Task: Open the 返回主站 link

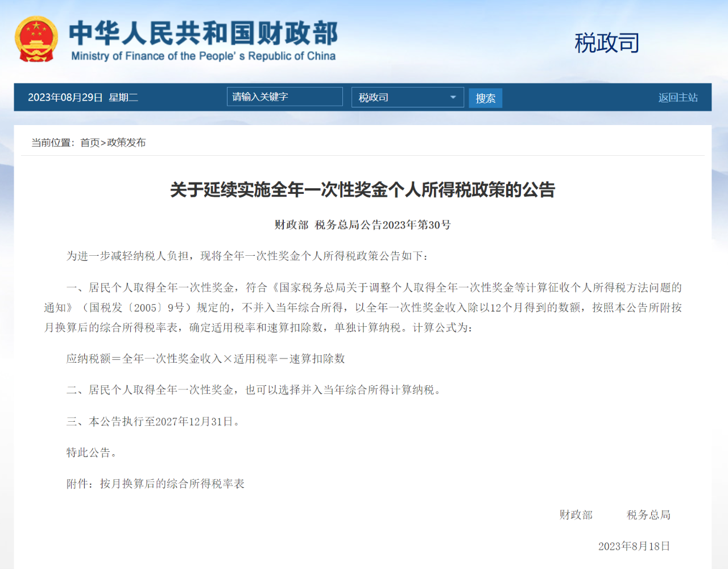Action: pyautogui.click(x=677, y=97)
